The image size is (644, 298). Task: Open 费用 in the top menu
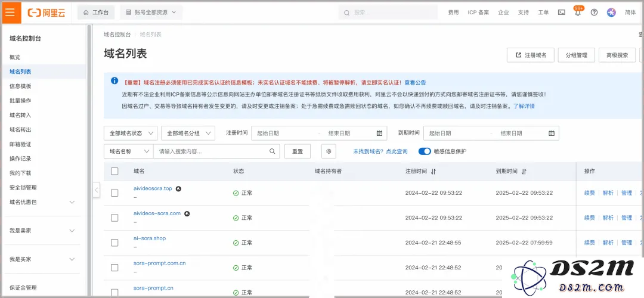click(x=453, y=13)
